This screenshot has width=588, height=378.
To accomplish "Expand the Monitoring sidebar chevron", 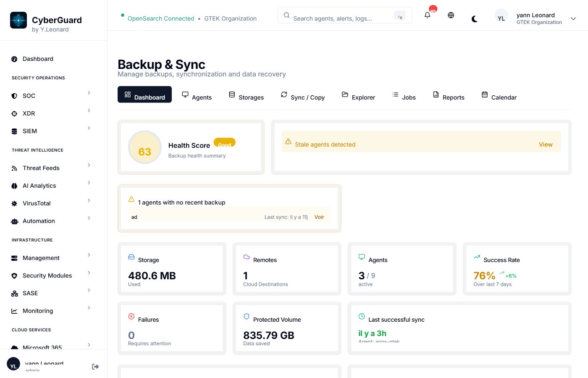I will (89, 308).
